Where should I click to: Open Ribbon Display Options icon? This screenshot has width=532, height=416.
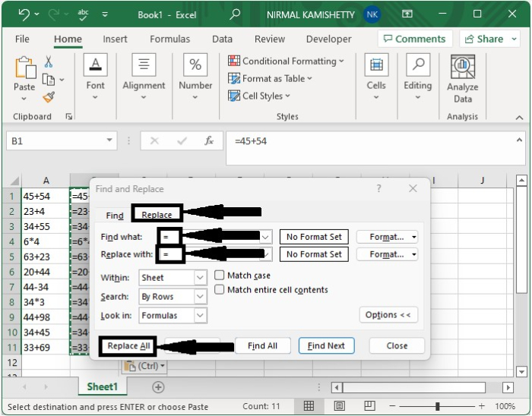coord(407,14)
